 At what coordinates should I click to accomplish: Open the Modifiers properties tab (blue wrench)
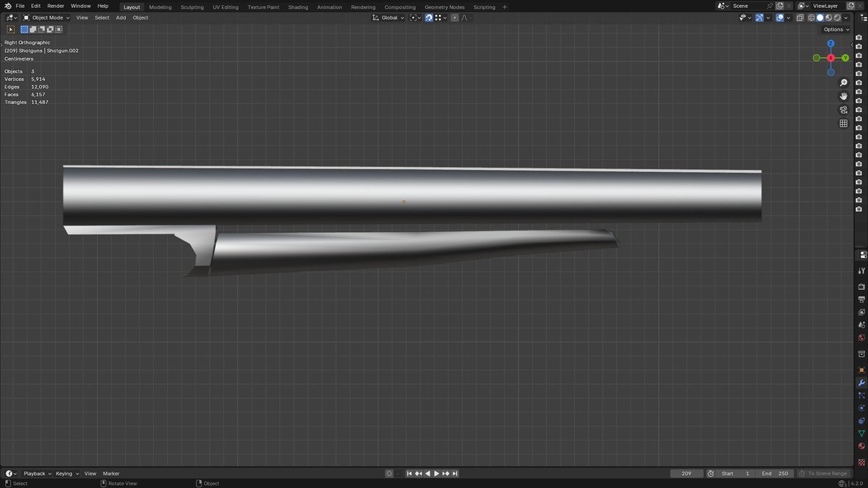(861, 382)
